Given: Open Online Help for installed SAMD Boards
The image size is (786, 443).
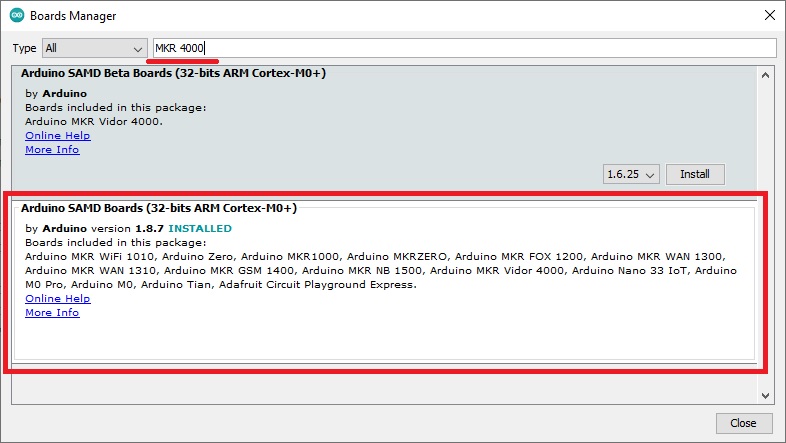Looking at the screenshot, I should tap(57, 298).
